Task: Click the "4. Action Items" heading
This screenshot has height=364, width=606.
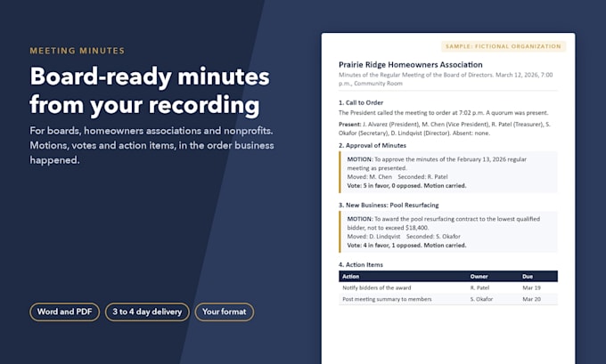Action: tap(361, 265)
